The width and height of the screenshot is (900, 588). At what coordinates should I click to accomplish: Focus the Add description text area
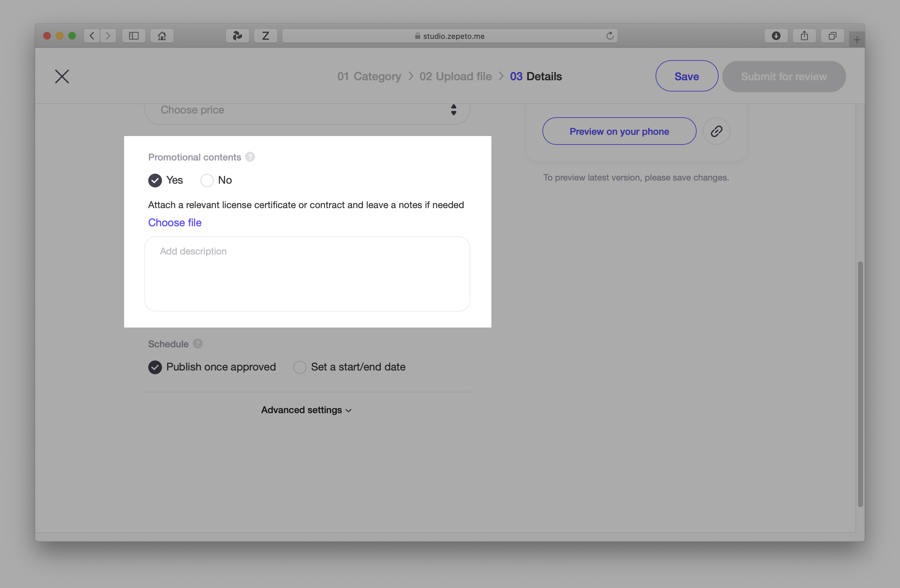(307, 274)
